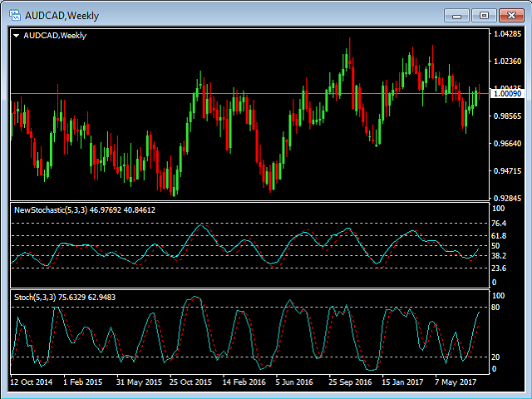Click the 80 level on Stoch scale
This screenshot has height=399, width=532.
[497, 308]
